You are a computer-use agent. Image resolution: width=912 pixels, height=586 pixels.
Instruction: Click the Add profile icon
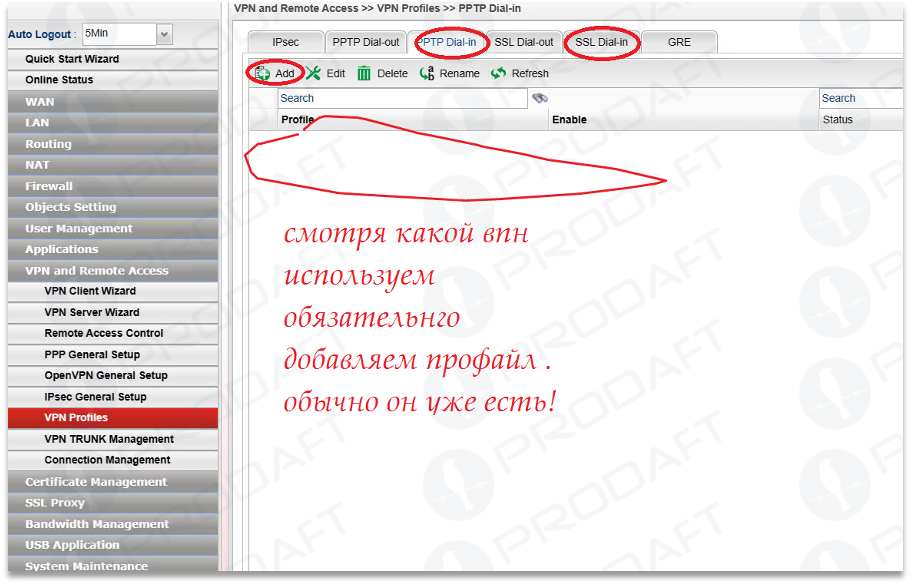click(263, 74)
